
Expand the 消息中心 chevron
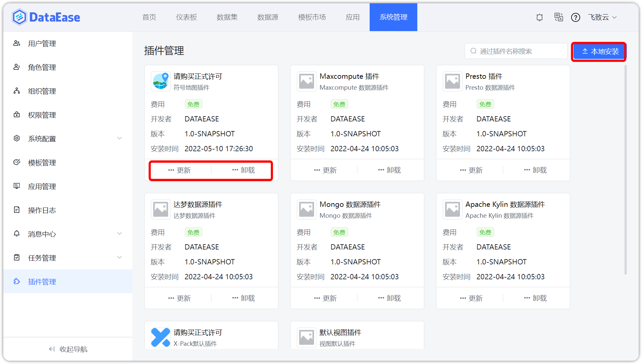tap(119, 234)
